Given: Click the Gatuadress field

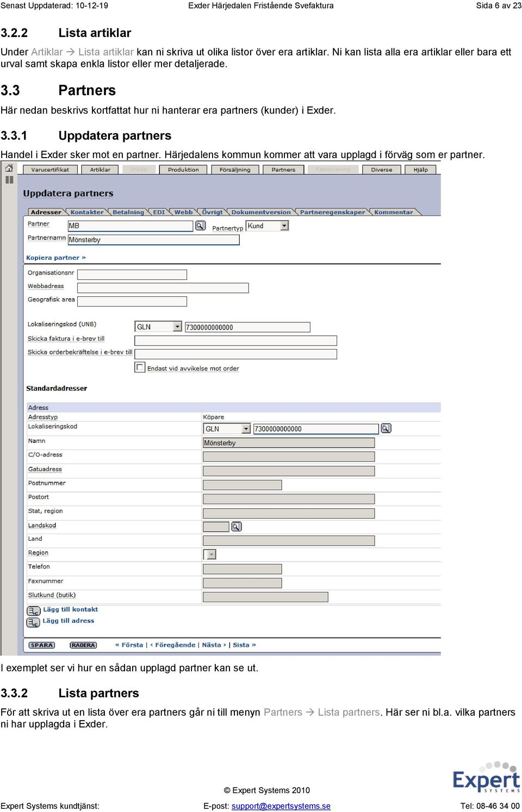Looking at the screenshot, I should click(x=289, y=471).
